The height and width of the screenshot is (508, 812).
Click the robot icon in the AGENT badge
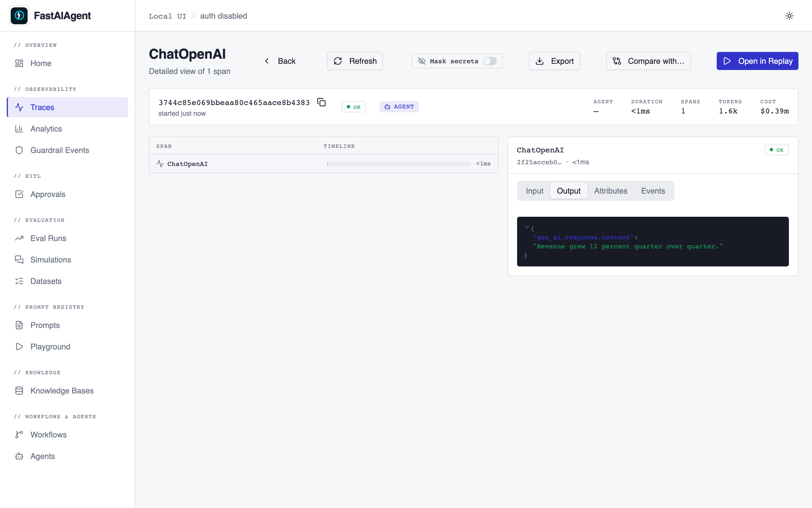[x=387, y=106]
